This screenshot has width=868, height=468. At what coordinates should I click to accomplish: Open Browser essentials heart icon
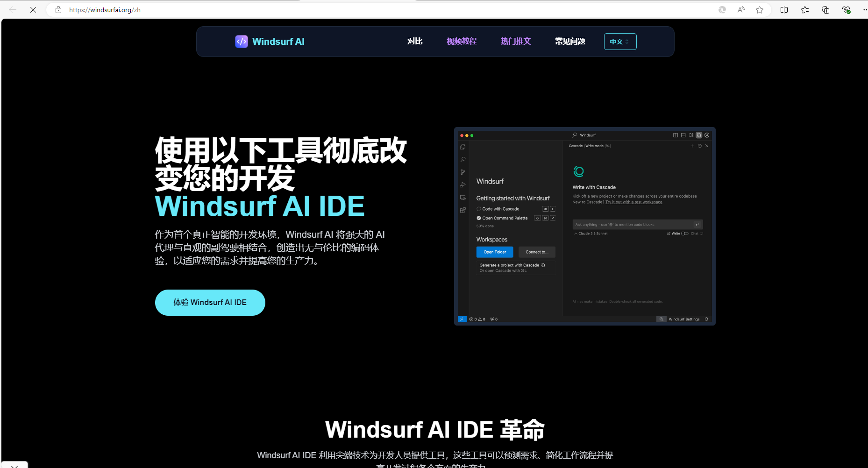click(846, 10)
